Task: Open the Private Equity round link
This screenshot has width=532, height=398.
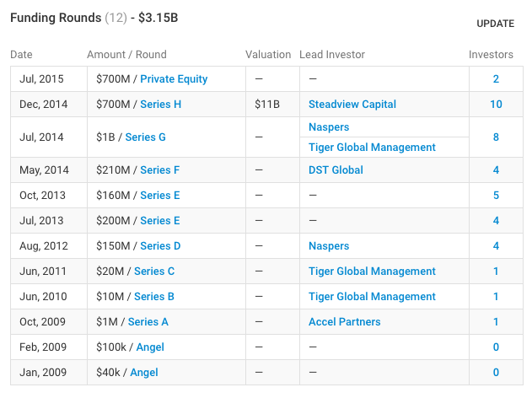Action: click(x=174, y=79)
